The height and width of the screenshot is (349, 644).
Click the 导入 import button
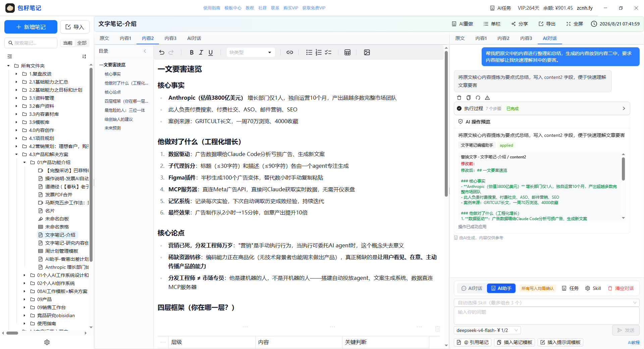click(x=75, y=27)
